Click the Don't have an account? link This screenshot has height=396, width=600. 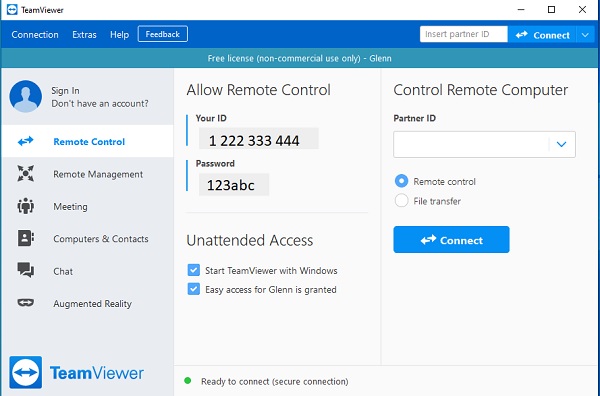point(100,104)
